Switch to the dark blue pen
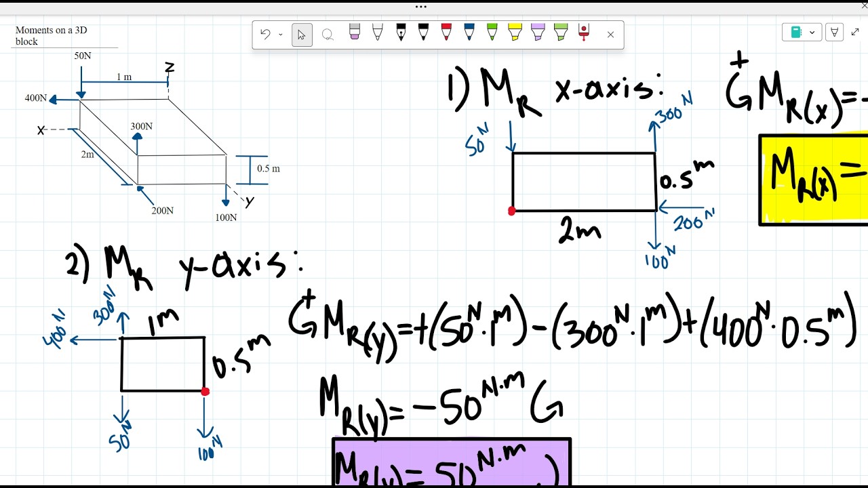 pos(469,33)
